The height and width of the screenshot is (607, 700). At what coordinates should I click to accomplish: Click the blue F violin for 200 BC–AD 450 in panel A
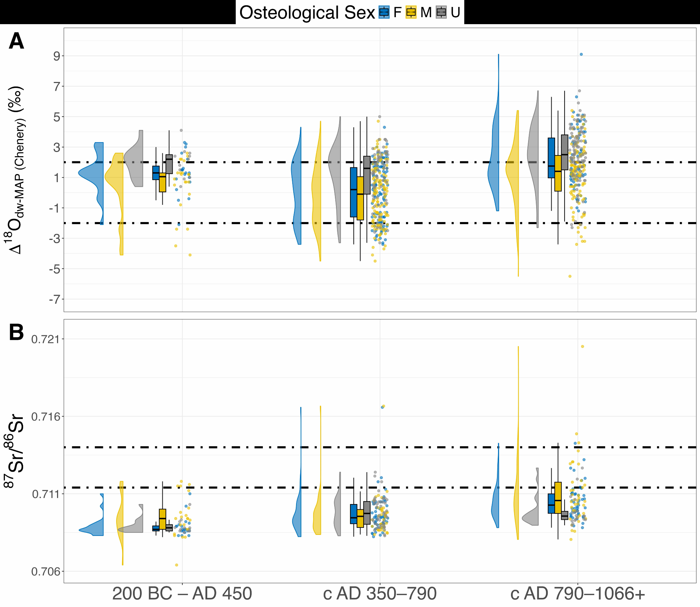point(94,173)
